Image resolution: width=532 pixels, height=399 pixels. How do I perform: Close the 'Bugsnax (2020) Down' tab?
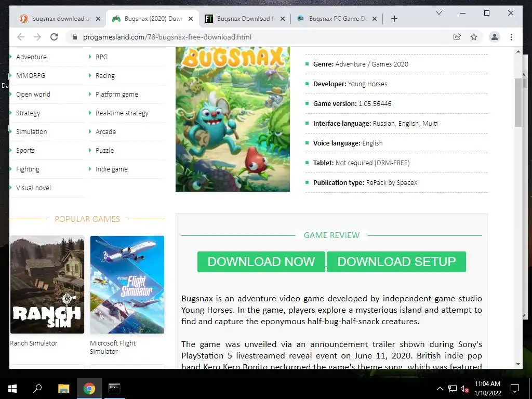(191, 19)
